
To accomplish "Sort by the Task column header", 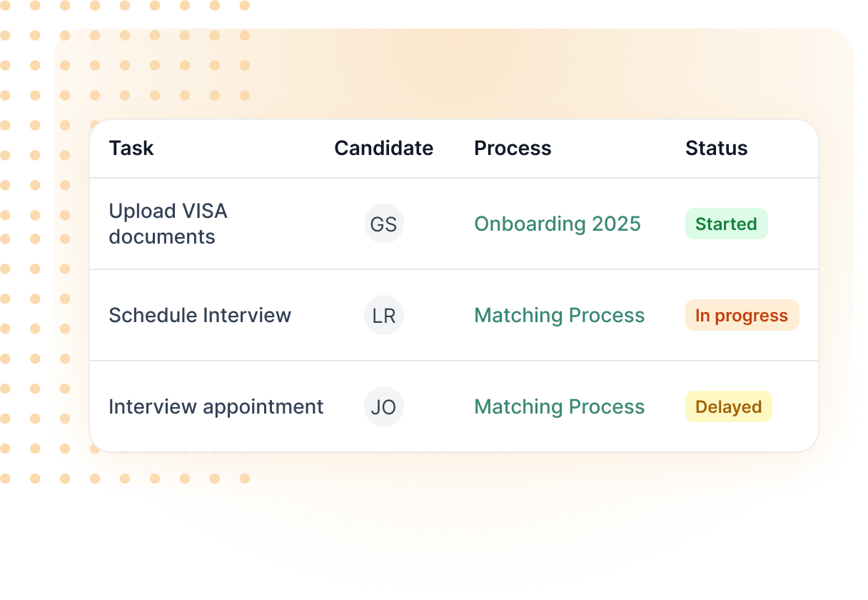I will pos(131,148).
